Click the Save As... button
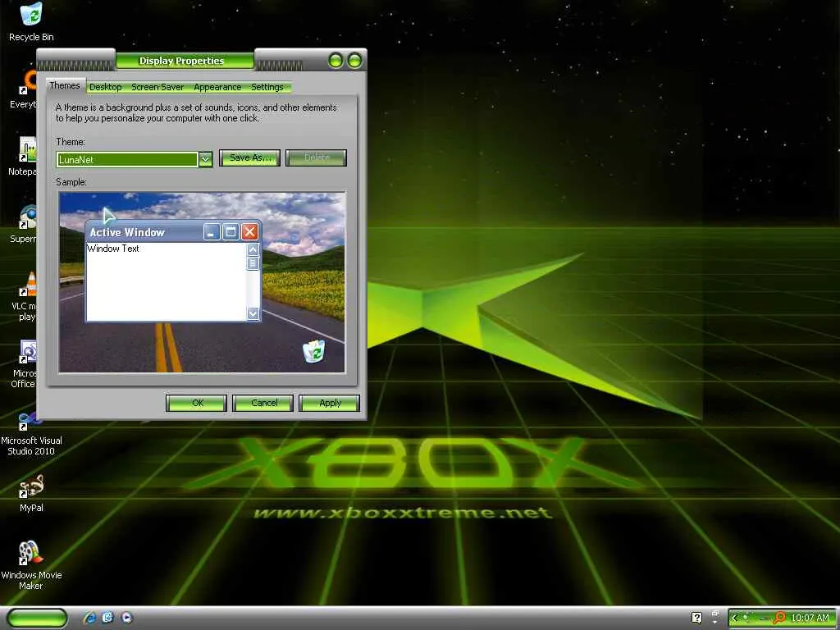Viewport: 840px width, 630px height. (249, 157)
